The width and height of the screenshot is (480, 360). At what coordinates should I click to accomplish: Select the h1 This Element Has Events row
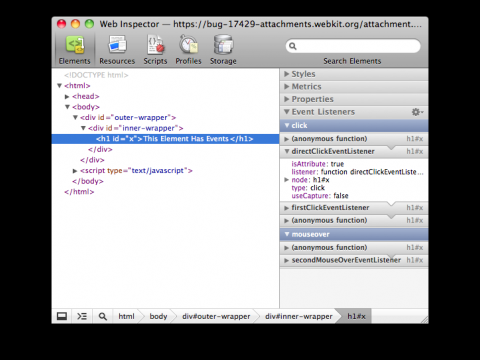pyautogui.click(x=165, y=139)
